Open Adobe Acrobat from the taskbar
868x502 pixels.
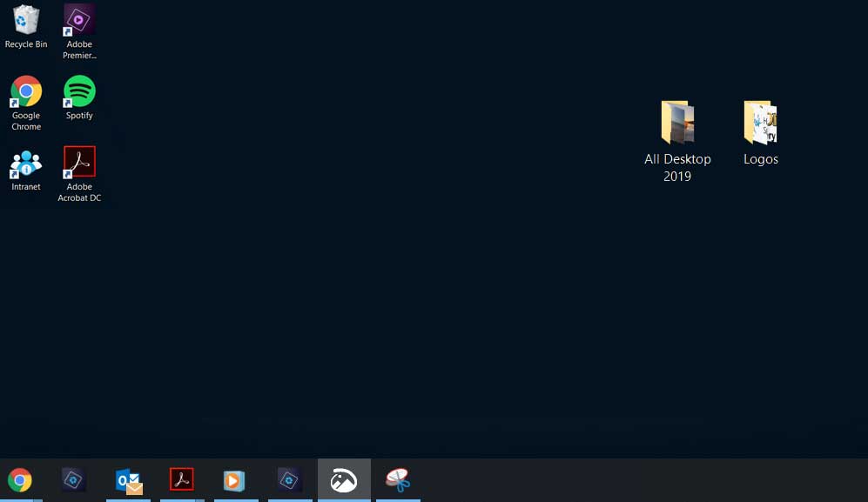point(182,479)
